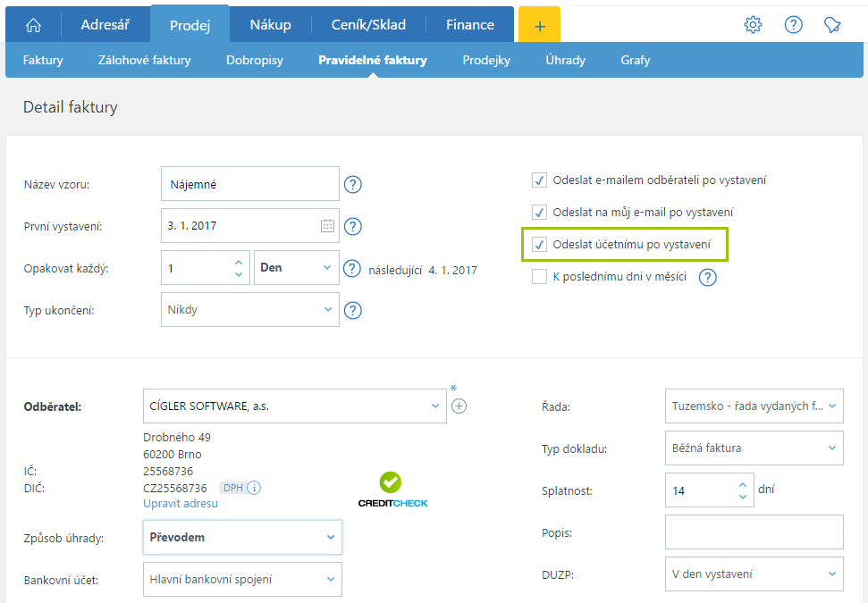
Task: Open Odběratel dropdown CÍGLER SOFTWARE
Action: pos(294,406)
